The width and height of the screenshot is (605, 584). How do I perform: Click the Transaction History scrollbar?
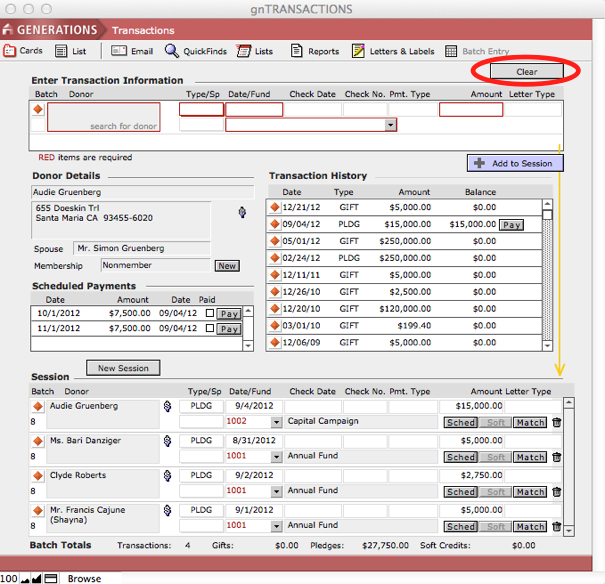pos(547,275)
